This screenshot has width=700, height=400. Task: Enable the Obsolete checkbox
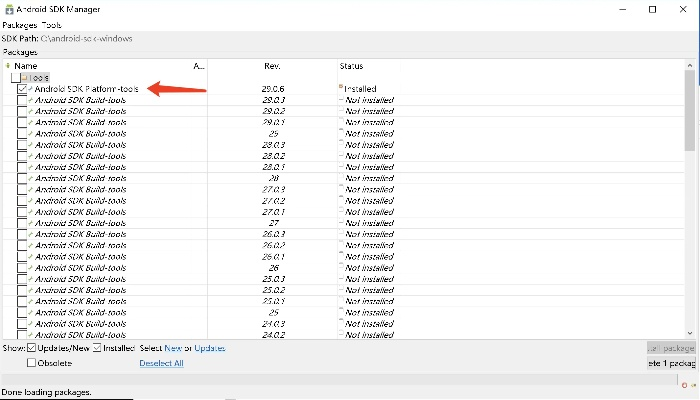pos(32,363)
